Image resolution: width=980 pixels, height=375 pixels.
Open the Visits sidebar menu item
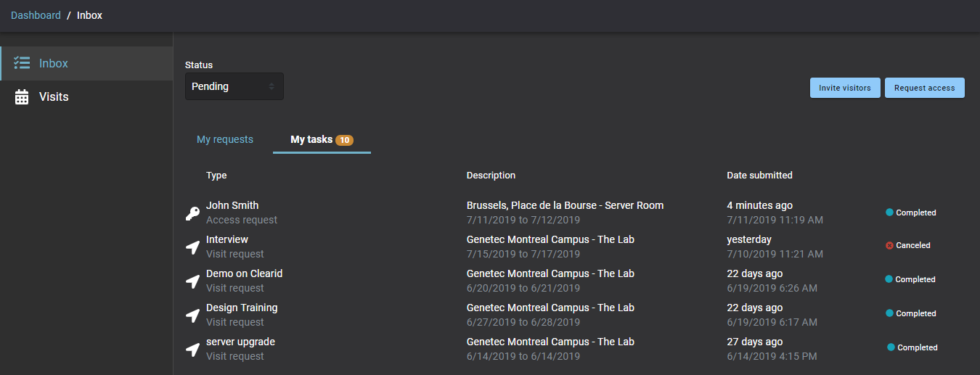point(54,97)
